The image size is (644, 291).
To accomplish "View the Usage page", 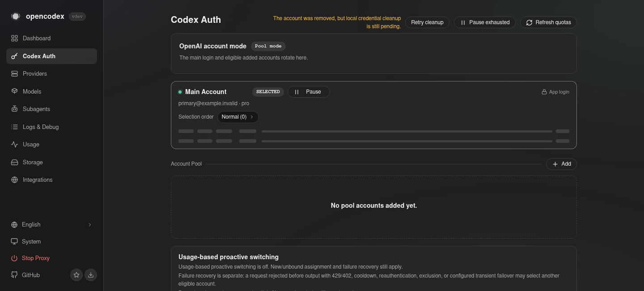I will 51,144.
